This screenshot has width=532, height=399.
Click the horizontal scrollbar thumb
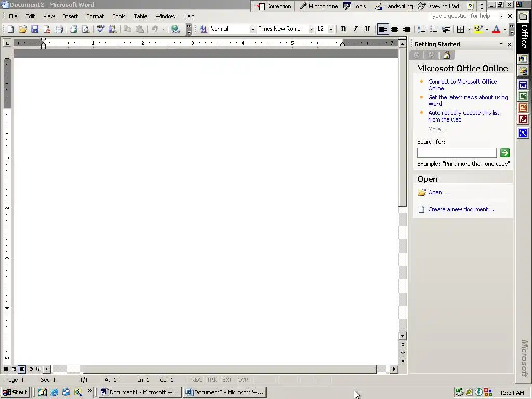[230, 369]
